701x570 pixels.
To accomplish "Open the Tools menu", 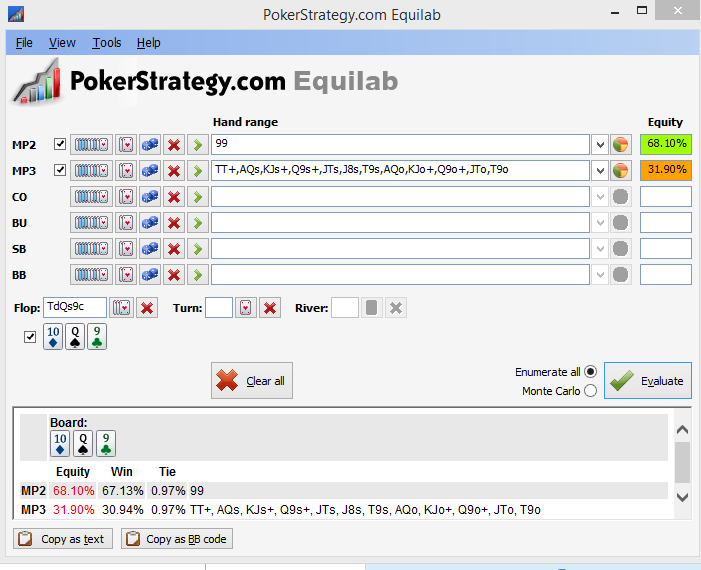I will [107, 43].
